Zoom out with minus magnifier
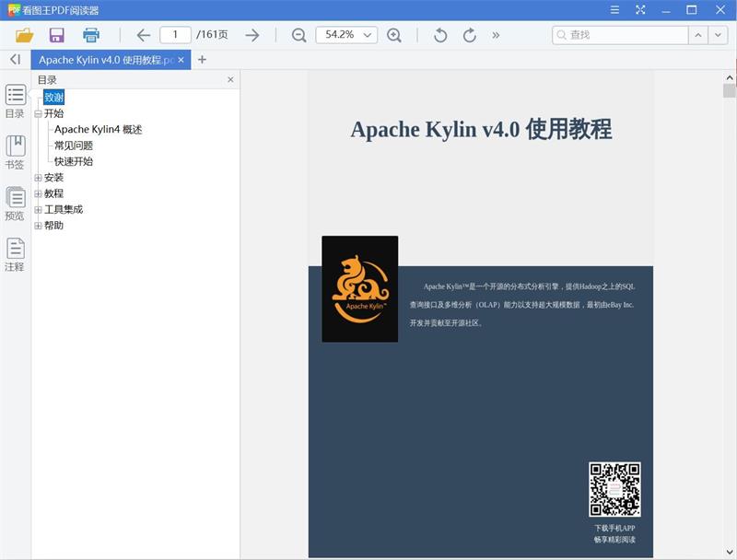Screen dimensions: 737x560 click(298, 35)
